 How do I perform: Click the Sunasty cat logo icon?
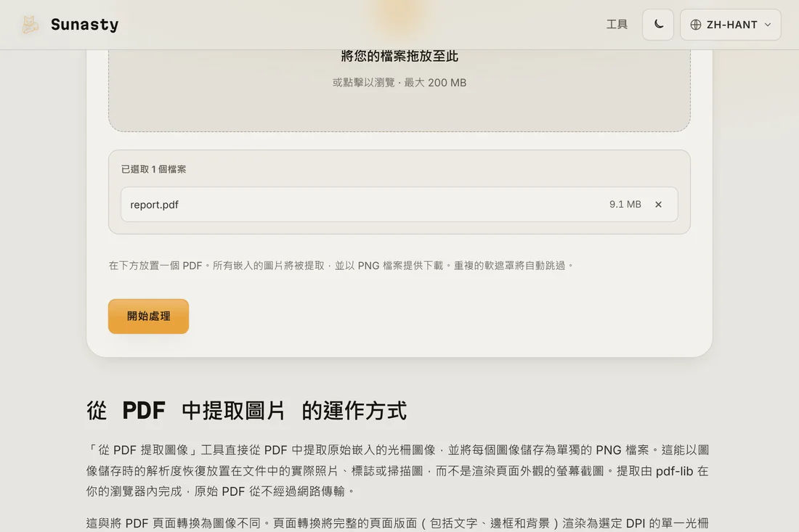point(30,25)
